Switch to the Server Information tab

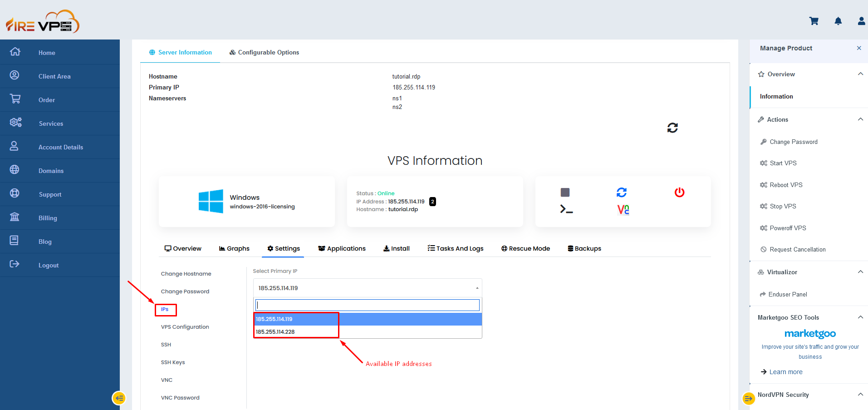pyautogui.click(x=181, y=52)
